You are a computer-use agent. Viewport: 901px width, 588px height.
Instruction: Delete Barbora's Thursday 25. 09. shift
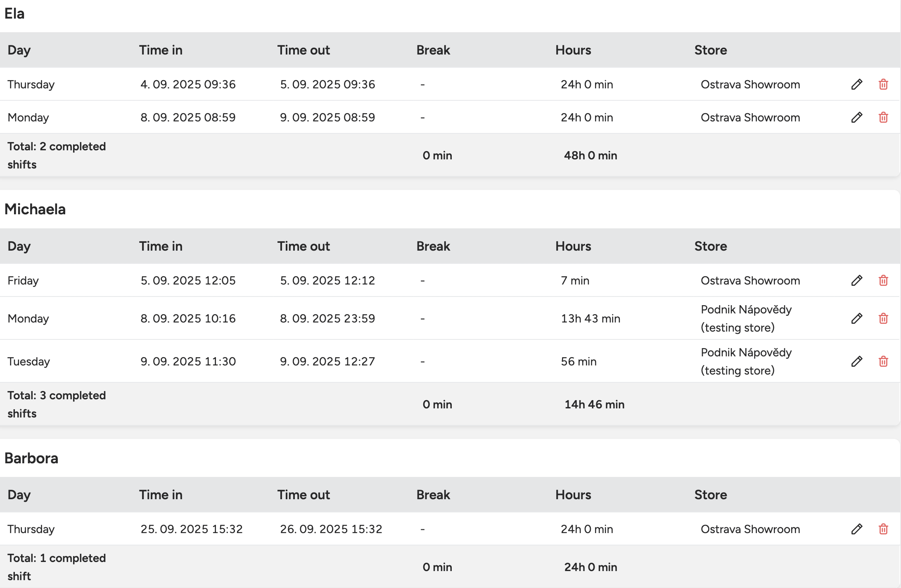pos(883,529)
